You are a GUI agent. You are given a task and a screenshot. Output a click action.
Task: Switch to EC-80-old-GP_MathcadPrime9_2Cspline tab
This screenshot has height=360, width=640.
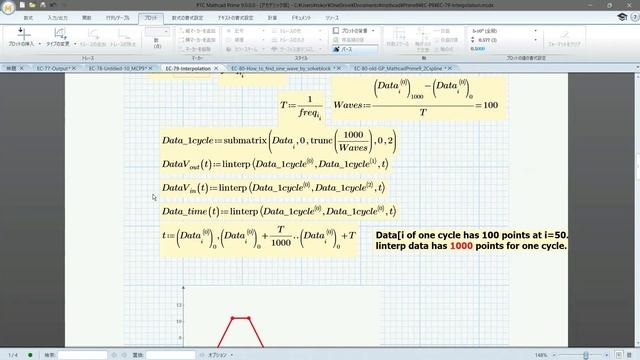click(398, 68)
